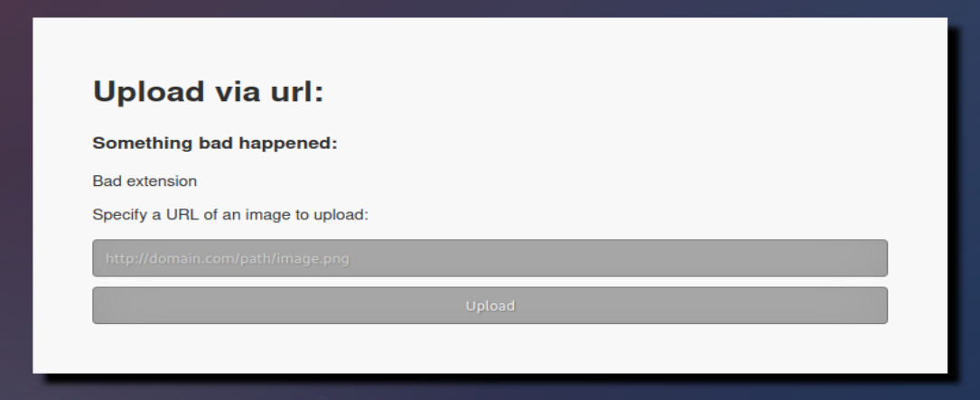Click the 'Bad extension' error message

145,181
